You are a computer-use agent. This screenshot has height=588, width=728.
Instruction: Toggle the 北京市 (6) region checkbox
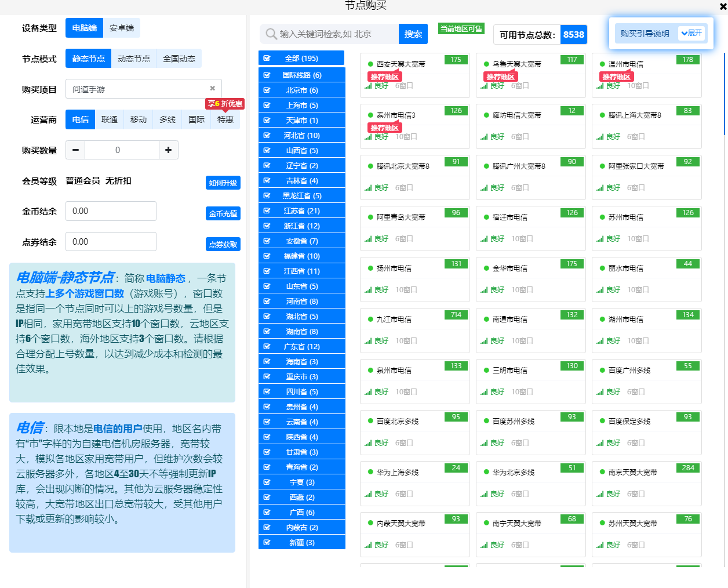267,90
